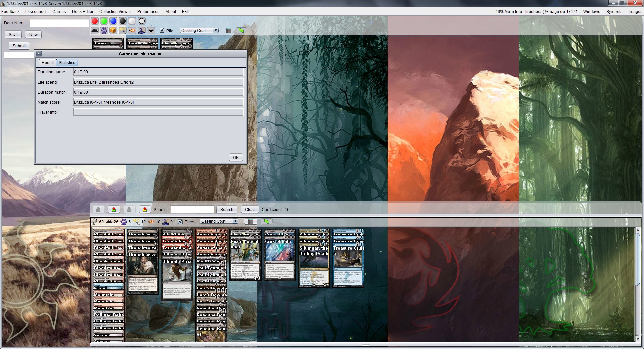Screen dimensions: 644x349
Task: Open Preferences from the menu bar
Action: [x=148, y=11]
